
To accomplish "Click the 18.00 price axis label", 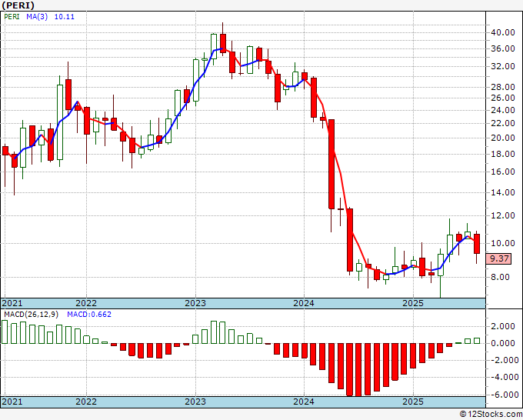I will point(503,154).
